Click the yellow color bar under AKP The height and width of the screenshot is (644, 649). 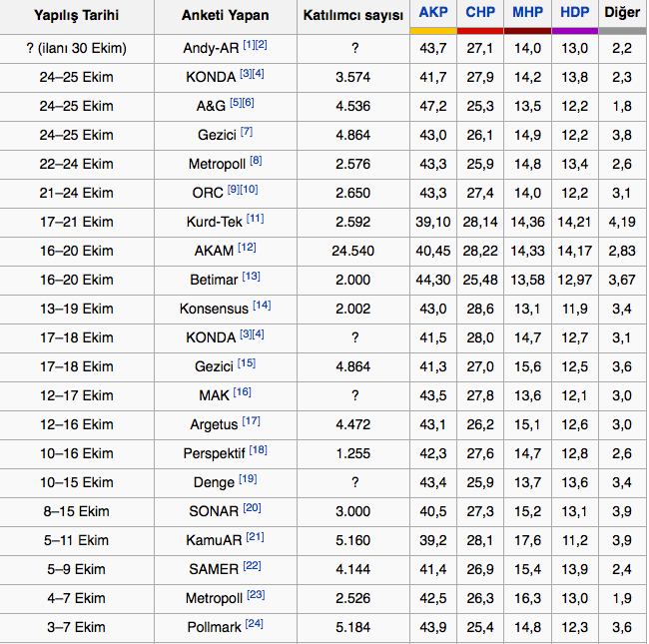pyautogui.click(x=433, y=31)
